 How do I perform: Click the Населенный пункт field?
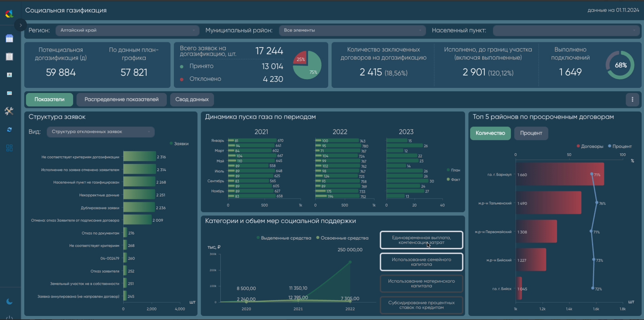pyautogui.click(x=566, y=31)
